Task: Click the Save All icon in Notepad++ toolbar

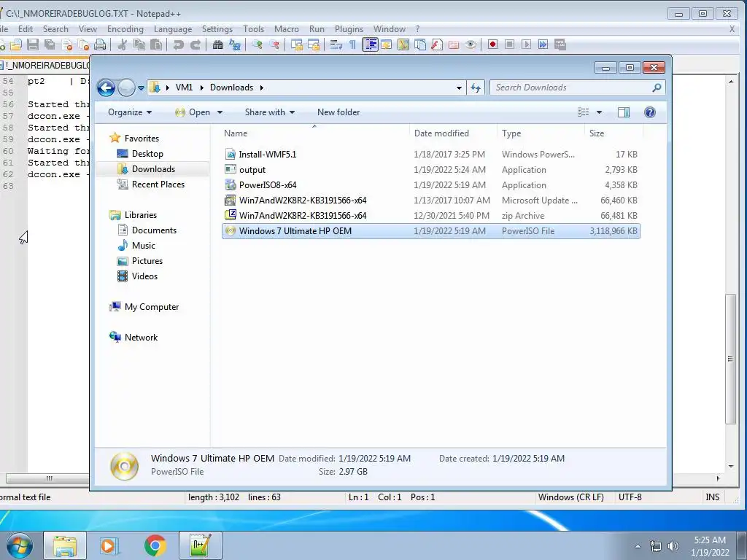Action: tap(50, 44)
